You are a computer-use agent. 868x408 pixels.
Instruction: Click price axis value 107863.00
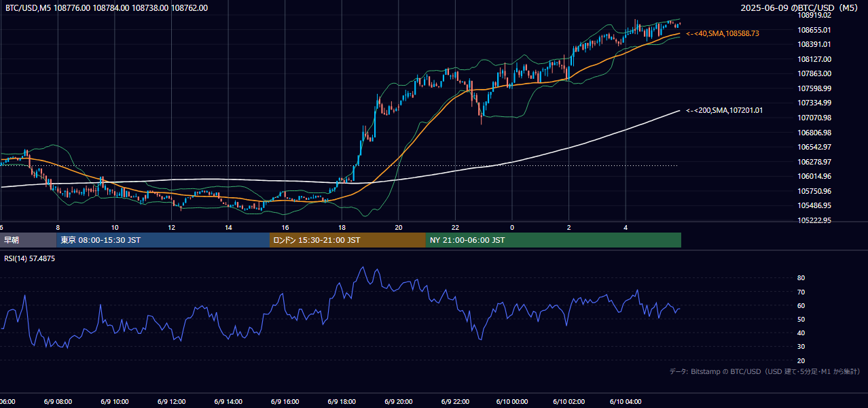point(814,73)
